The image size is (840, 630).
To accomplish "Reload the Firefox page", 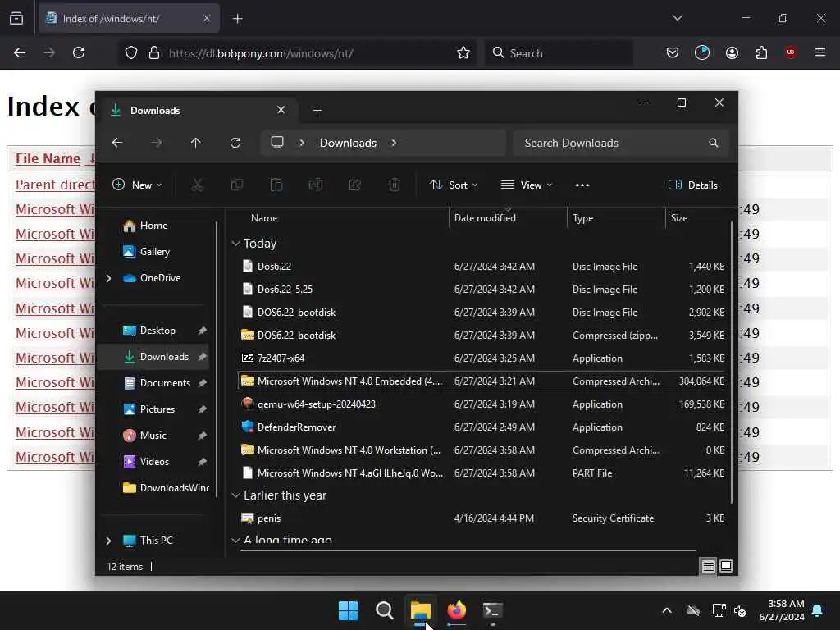I will (79, 52).
